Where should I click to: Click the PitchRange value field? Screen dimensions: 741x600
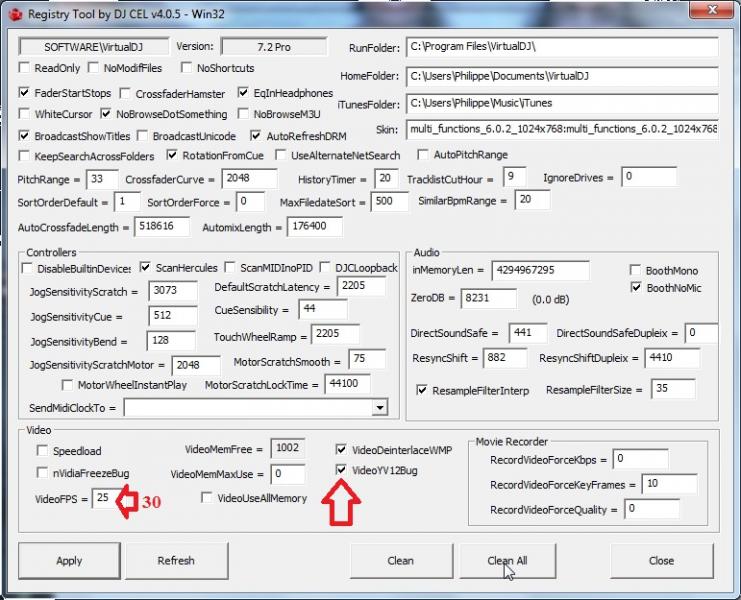(102, 180)
